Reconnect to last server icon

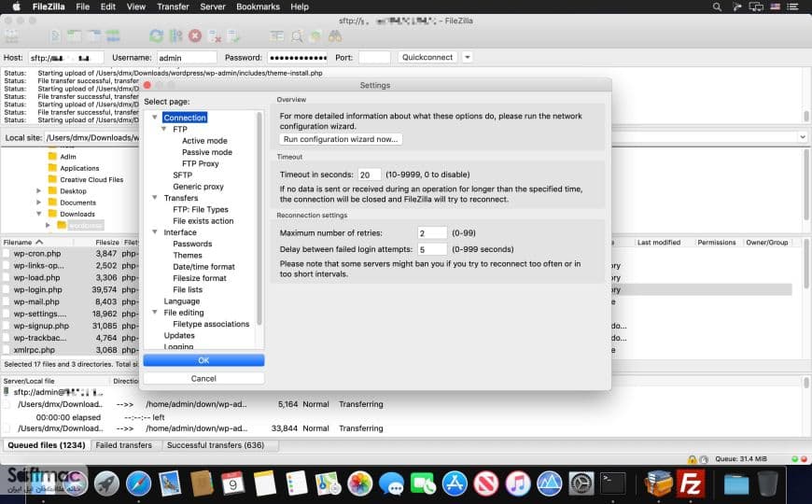tap(233, 36)
